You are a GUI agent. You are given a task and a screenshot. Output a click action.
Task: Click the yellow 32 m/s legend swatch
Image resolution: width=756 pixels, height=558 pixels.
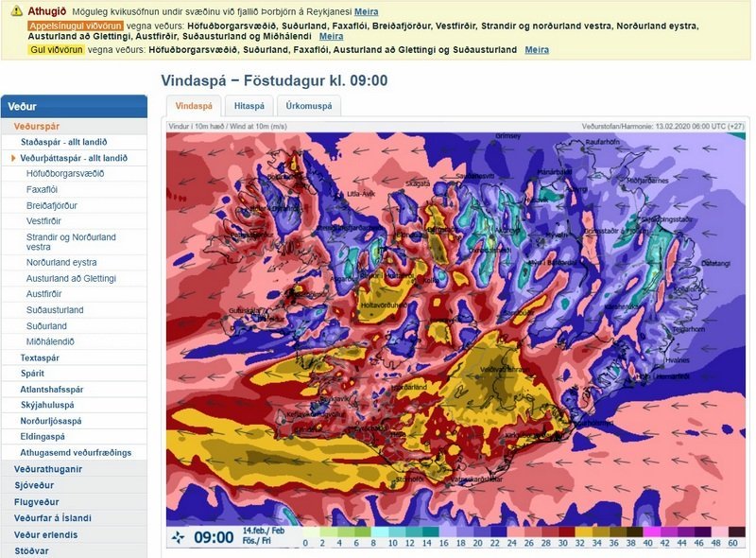(x=581, y=532)
